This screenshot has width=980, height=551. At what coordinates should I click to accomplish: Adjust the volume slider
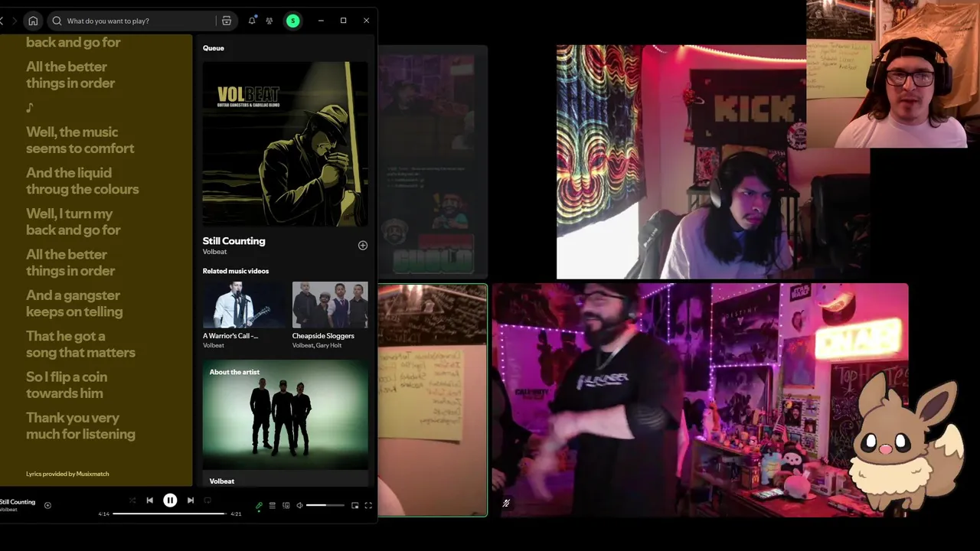[x=325, y=505]
